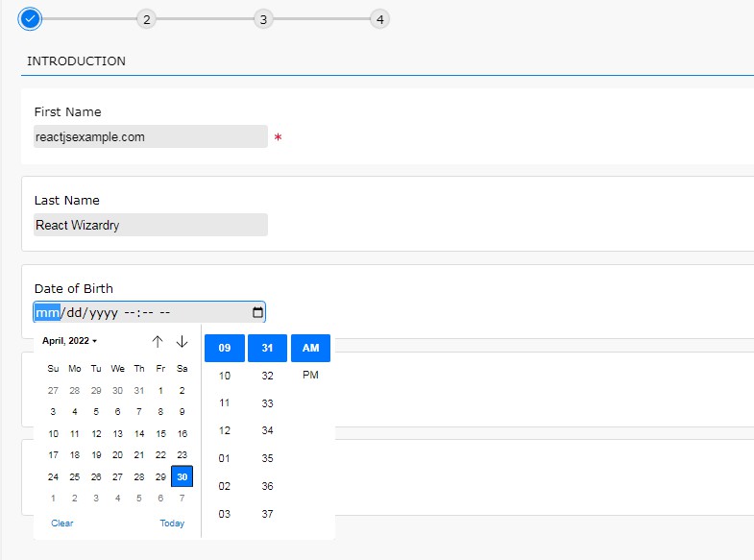This screenshot has width=754, height=560.
Task: Click the Today link in the calendar
Action: (x=172, y=523)
